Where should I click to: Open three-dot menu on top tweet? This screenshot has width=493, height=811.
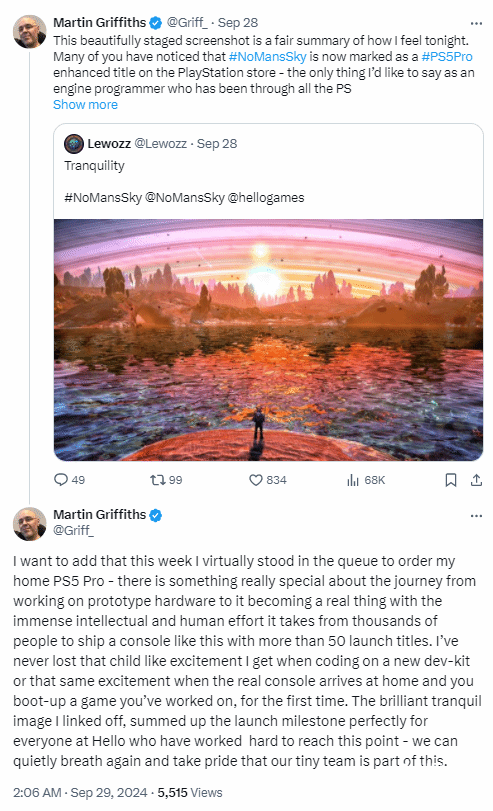click(476, 23)
